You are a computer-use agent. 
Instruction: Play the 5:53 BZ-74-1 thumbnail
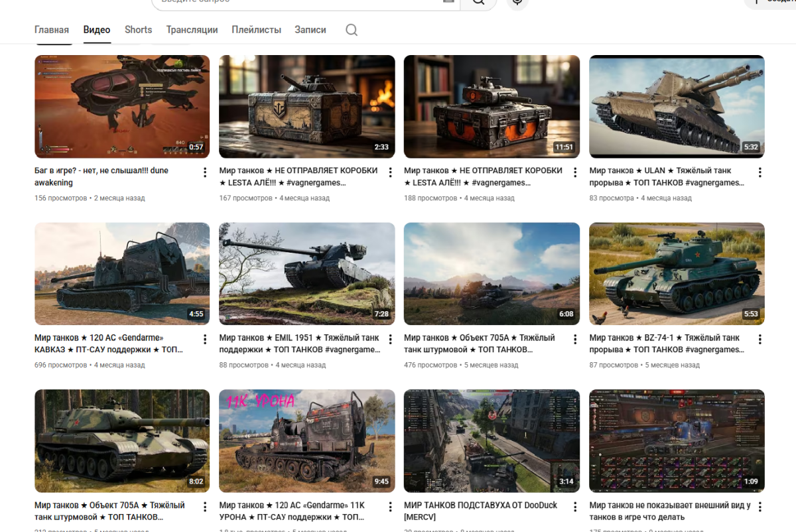click(x=677, y=273)
